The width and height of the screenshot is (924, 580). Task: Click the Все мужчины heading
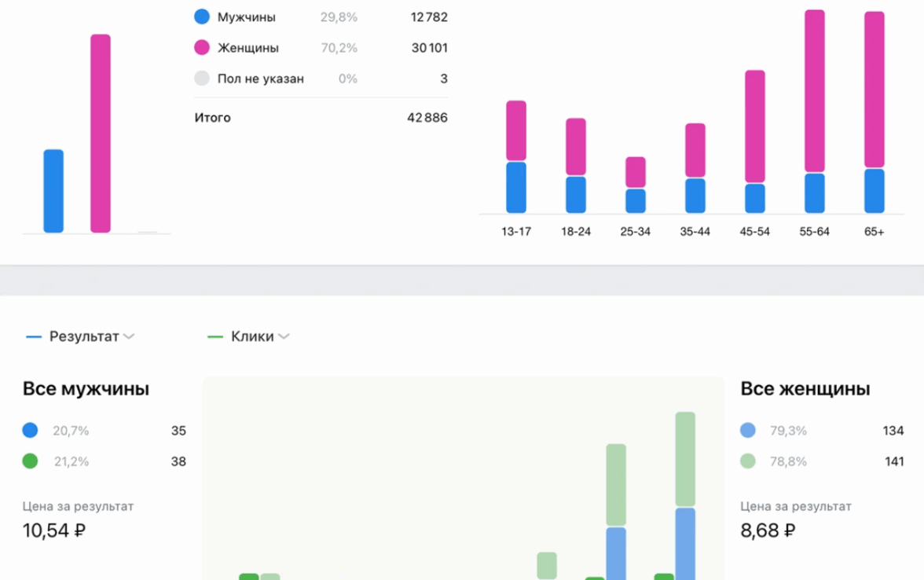click(x=86, y=389)
